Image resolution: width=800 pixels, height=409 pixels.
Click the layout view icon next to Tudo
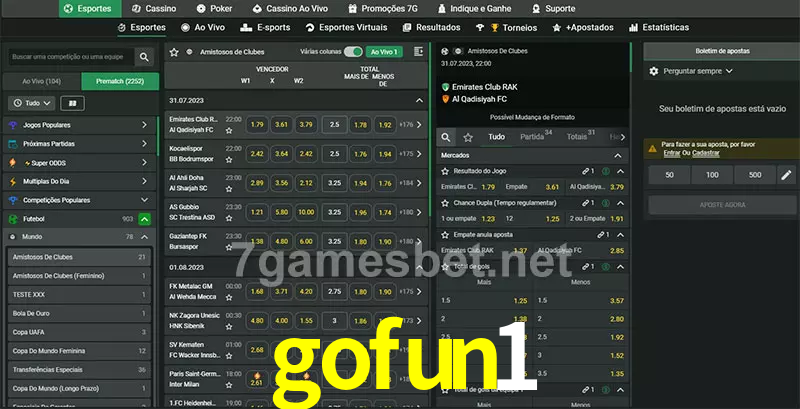(x=72, y=103)
